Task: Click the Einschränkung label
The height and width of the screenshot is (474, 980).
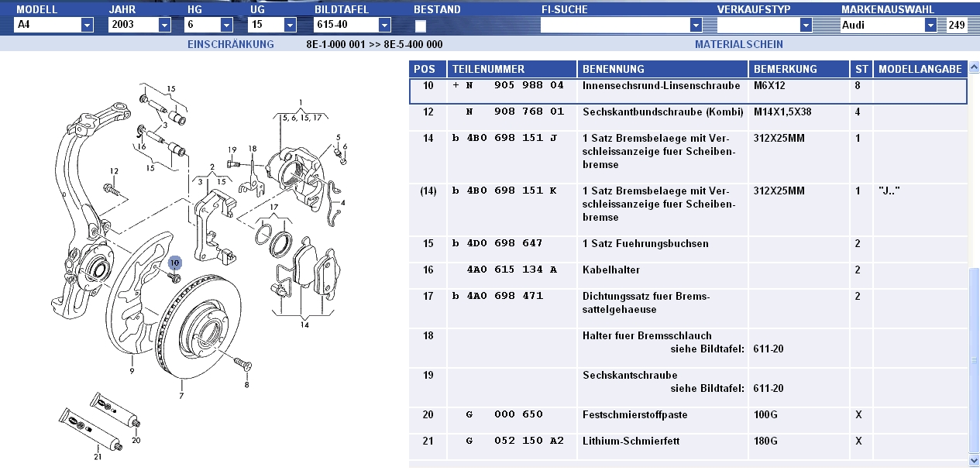Action: tap(231, 44)
